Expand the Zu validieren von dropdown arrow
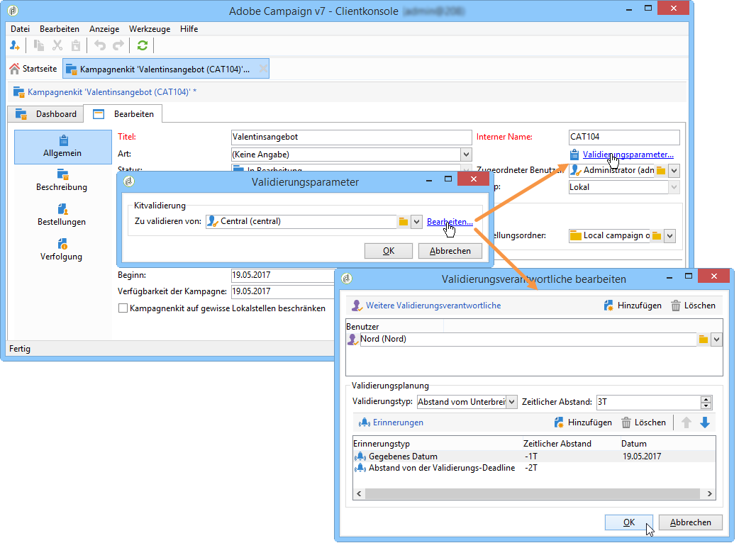This screenshot has height=560, width=756. [x=416, y=222]
